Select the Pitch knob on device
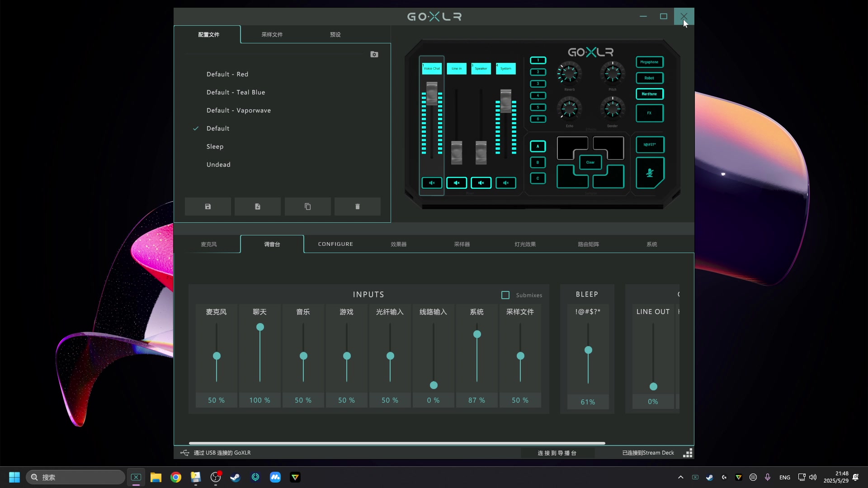This screenshot has width=868, height=488. (x=613, y=73)
